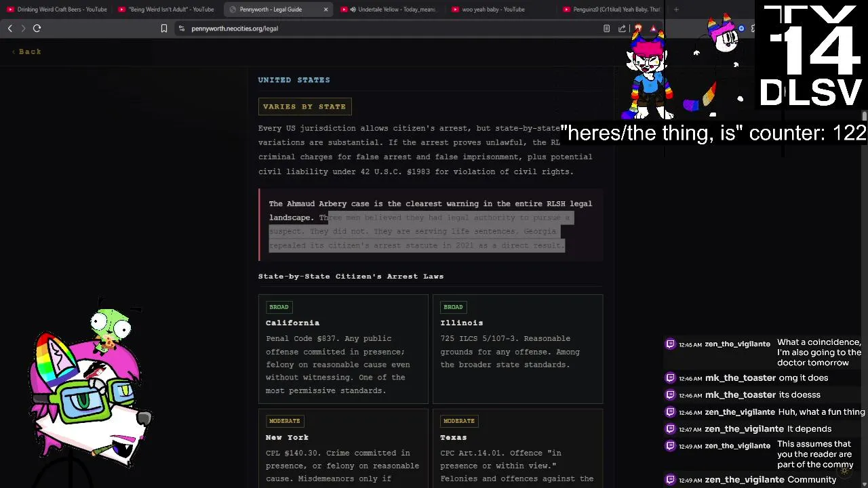The width and height of the screenshot is (868, 488).
Task: Click the MODERATE badge on Texas card
Action: (x=458, y=421)
